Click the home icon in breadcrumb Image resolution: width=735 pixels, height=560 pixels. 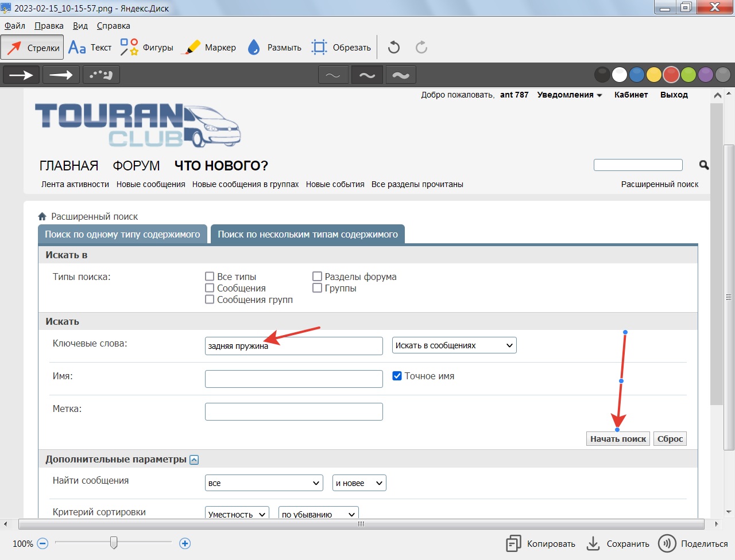click(x=42, y=216)
